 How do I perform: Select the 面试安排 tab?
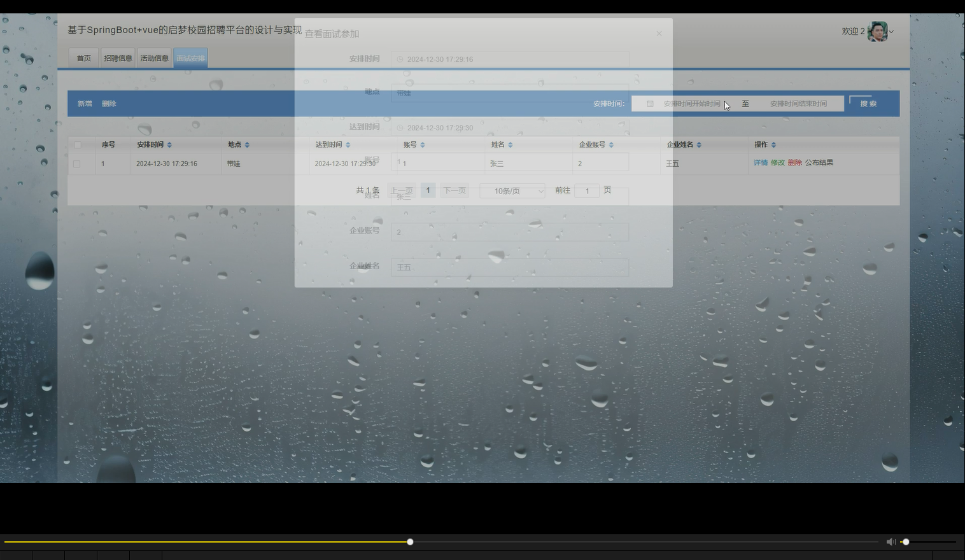(x=190, y=58)
